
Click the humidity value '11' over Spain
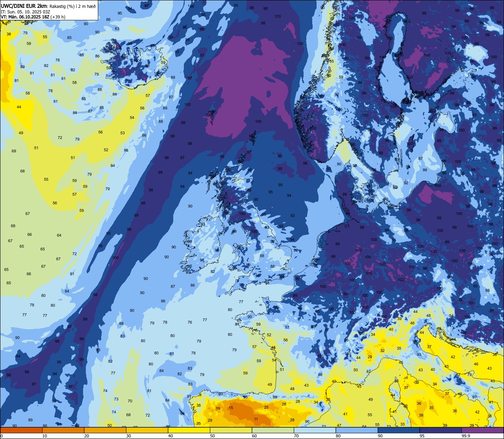pyautogui.click(x=256, y=419)
